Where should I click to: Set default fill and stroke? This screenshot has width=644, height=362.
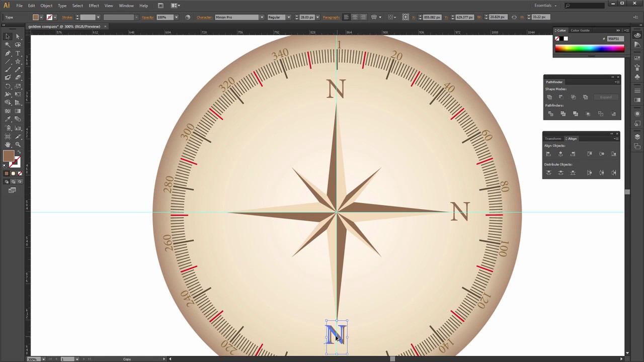coord(5,165)
